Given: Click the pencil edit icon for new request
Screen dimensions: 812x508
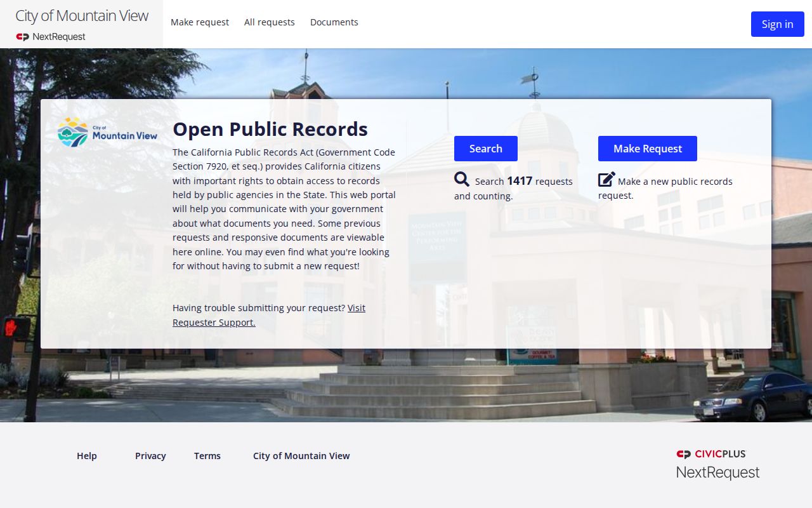Looking at the screenshot, I should pyautogui.click(x=606, y=180).
